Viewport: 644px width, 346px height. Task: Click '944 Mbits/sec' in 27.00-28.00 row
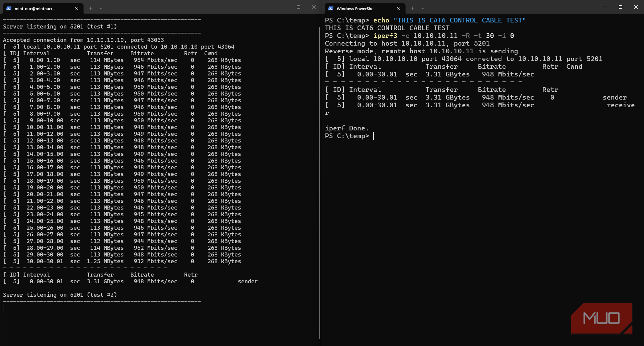155,241
